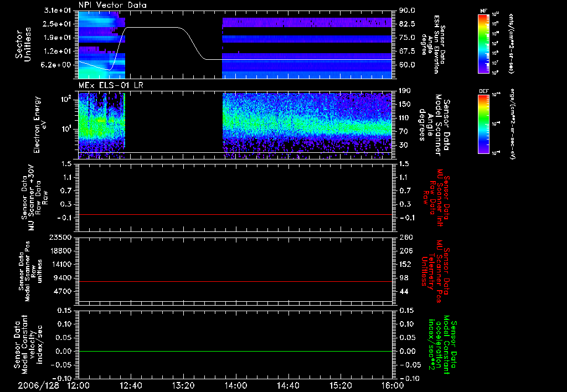The width and height of the screenshot is (567, 392).
Task: Click the '2.5e+01' sector tick label
Action: pos(58,24)
